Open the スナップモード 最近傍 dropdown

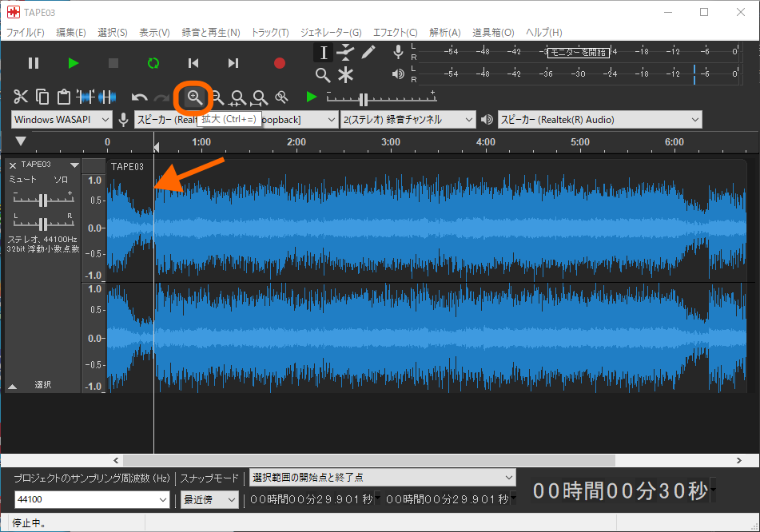[209, 499]
